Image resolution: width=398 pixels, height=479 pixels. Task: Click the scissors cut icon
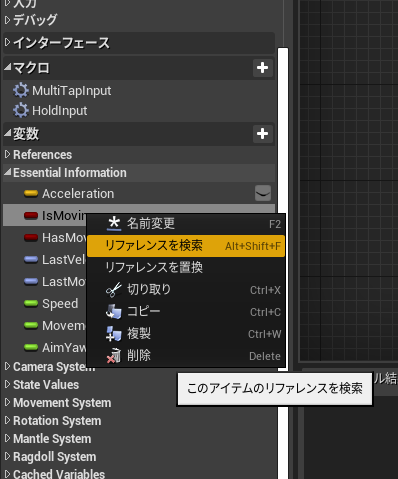(x=114, y=290)
